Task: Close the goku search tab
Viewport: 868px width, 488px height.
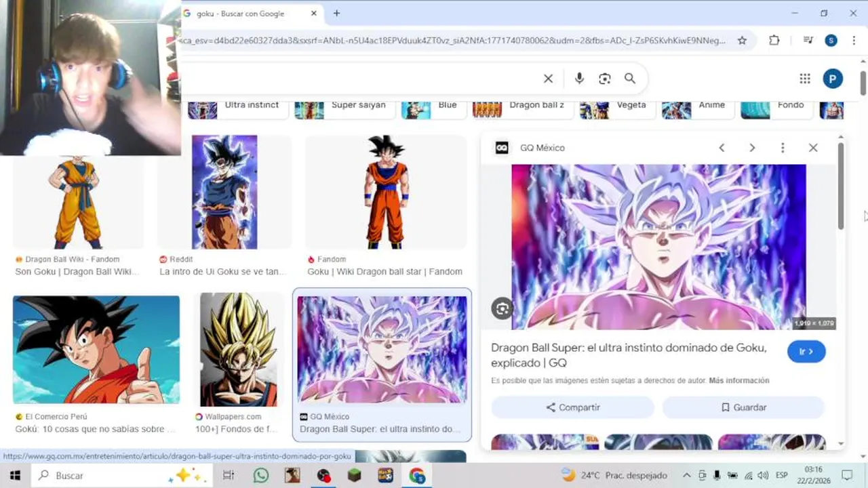Action: (314, 14)
